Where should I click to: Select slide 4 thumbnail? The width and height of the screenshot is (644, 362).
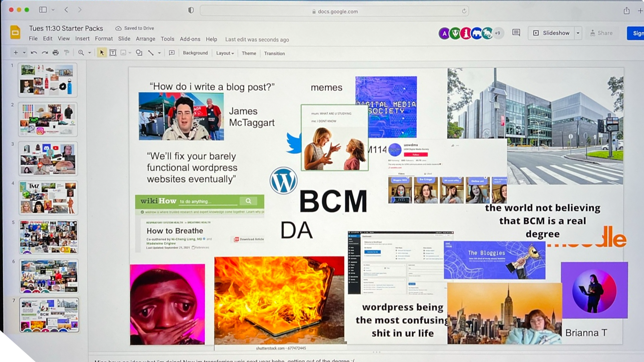click(x=48, y=197)
